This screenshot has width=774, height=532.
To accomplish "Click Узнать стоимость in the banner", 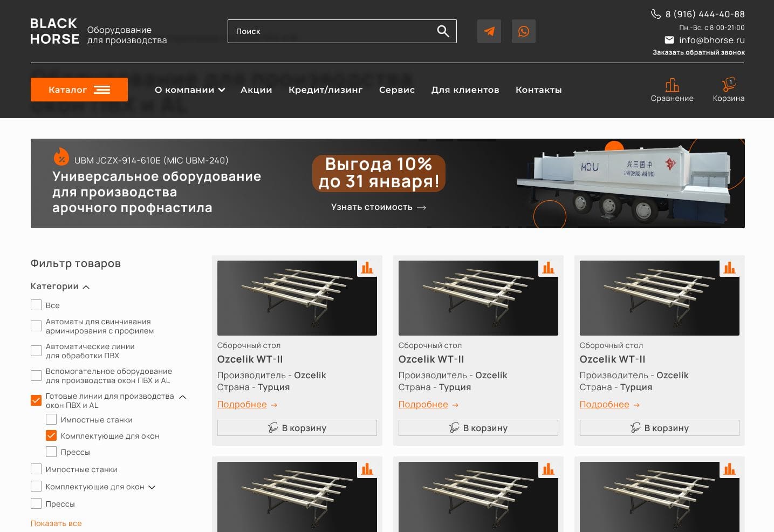I will (379, 207).
